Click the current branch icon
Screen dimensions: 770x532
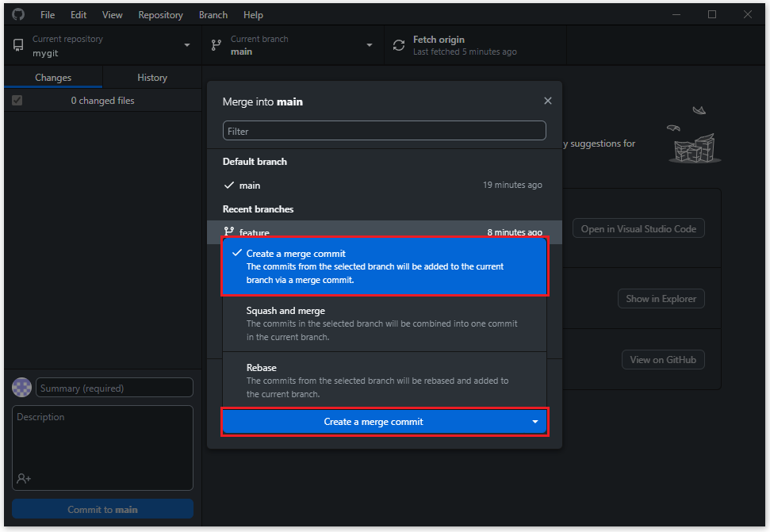pyautogui.click(x=216, y=45)
